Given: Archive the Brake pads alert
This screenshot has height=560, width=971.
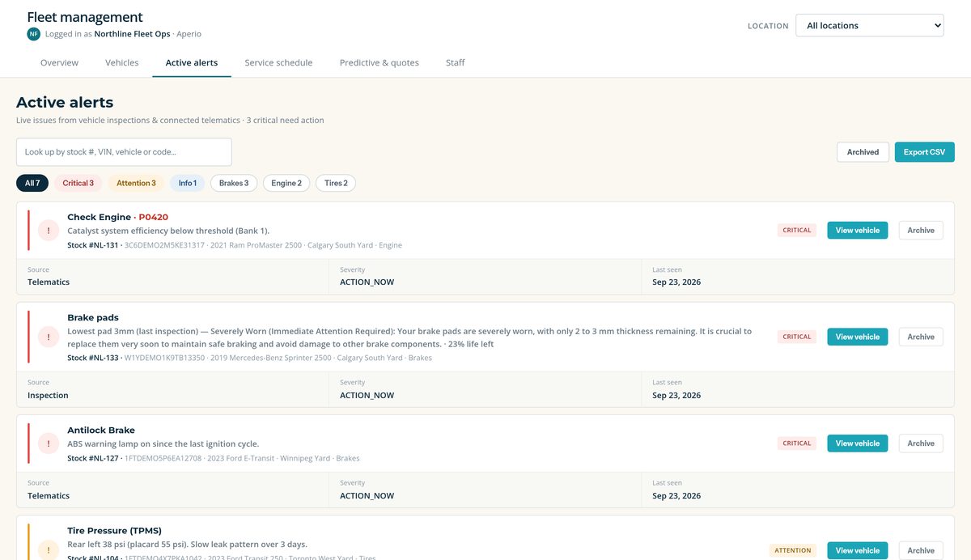Looking at the screenshot, I should point(921,337).
